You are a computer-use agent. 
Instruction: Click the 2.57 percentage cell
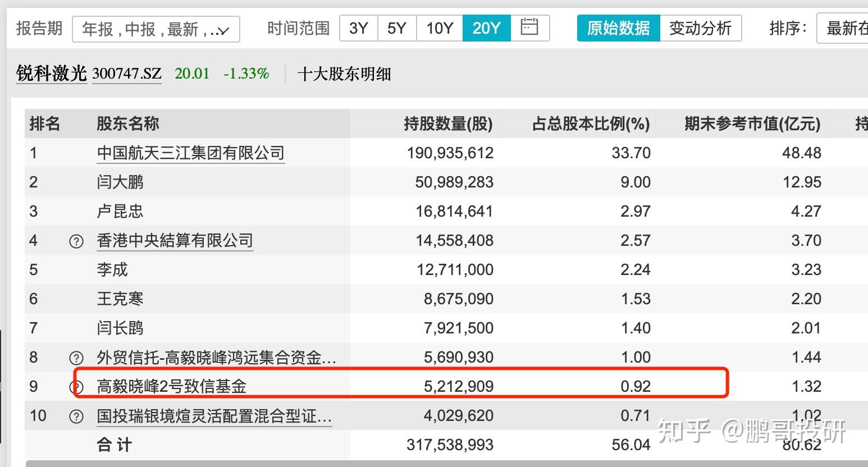[x=636, y=240]
